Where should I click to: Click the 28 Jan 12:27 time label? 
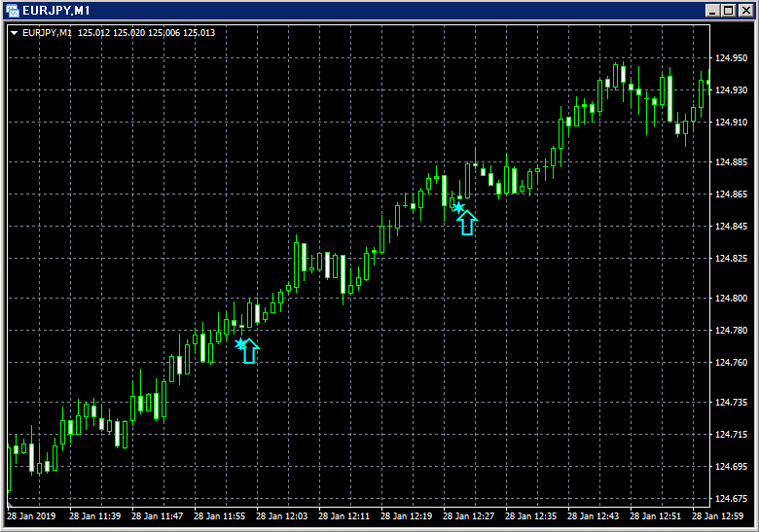tap(468, 516)
